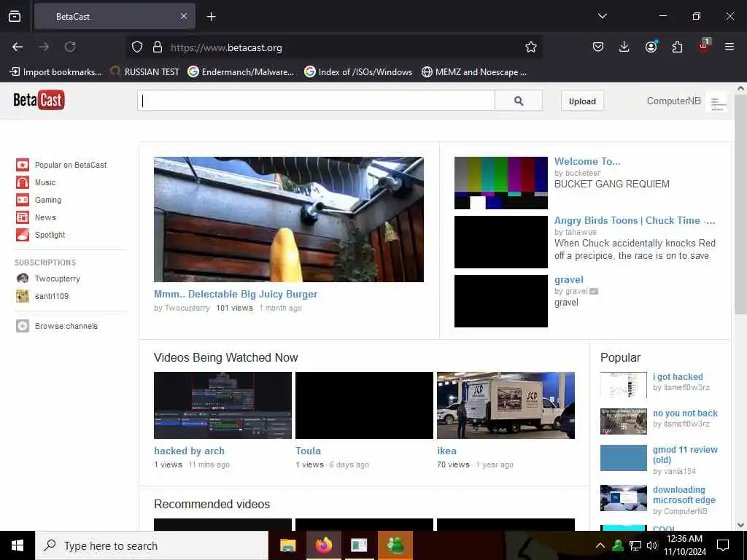Expand the list all tabs chevron
The image size is (747, 560).
(602, 16)
